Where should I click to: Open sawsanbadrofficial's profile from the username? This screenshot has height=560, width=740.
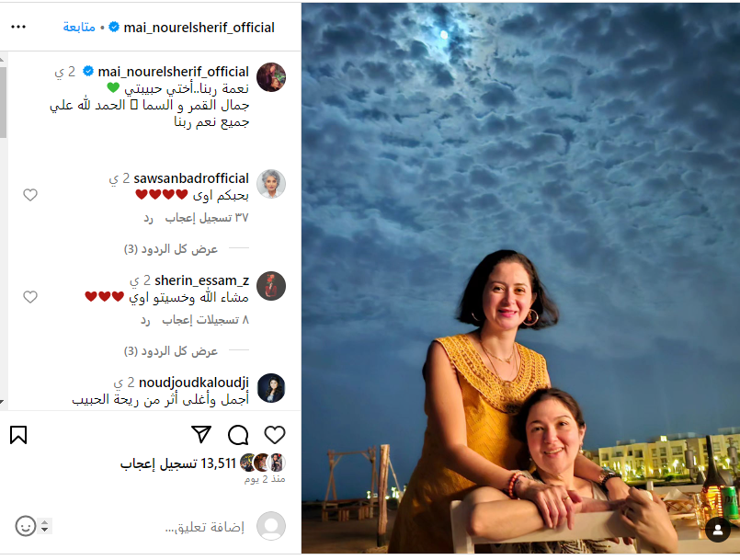(191, 178)
